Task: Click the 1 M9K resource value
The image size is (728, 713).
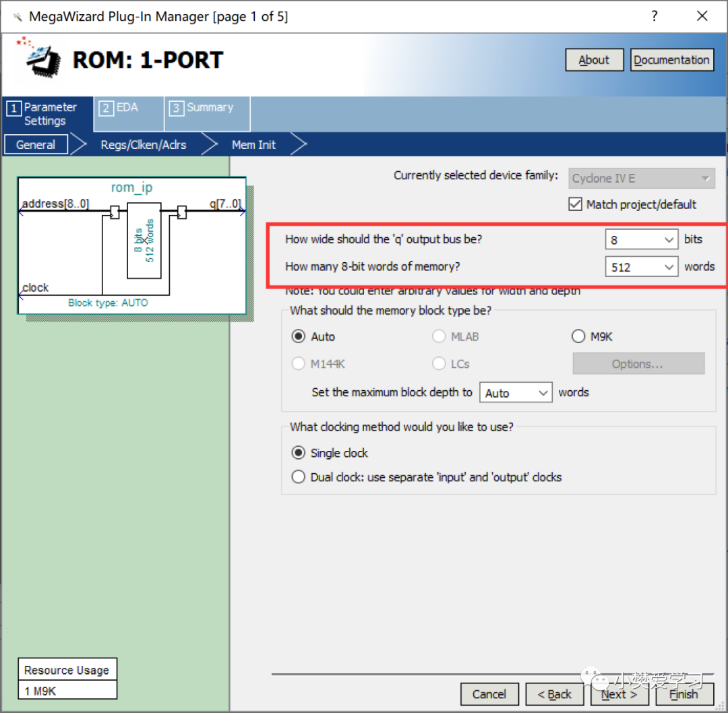Action: (40, 691)
